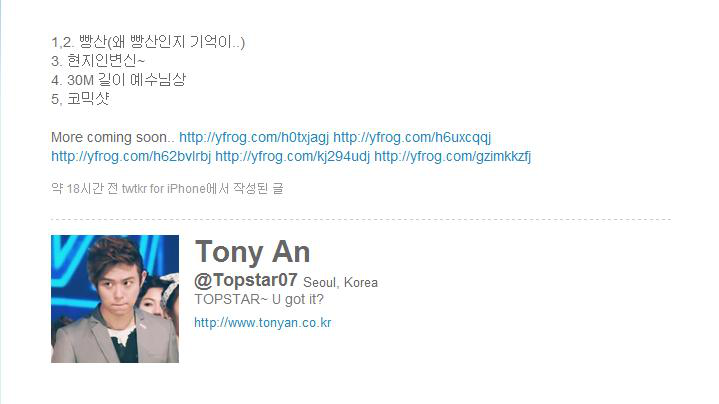
Task: Open the yfrog.com/kj294udj photo link
Action: 292,156
